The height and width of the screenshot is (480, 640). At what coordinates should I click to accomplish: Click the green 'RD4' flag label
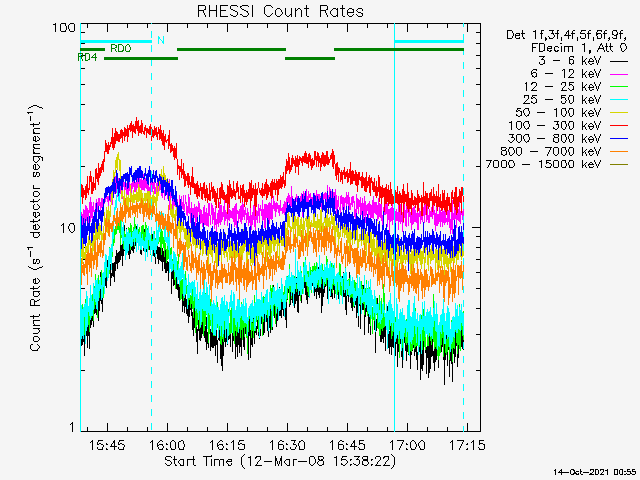[87, 58]
